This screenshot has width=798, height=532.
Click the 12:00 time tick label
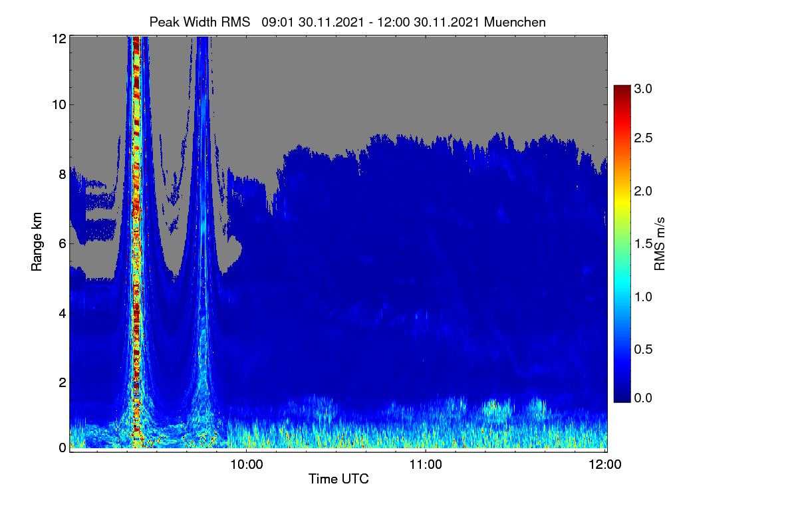click(605, 464)
